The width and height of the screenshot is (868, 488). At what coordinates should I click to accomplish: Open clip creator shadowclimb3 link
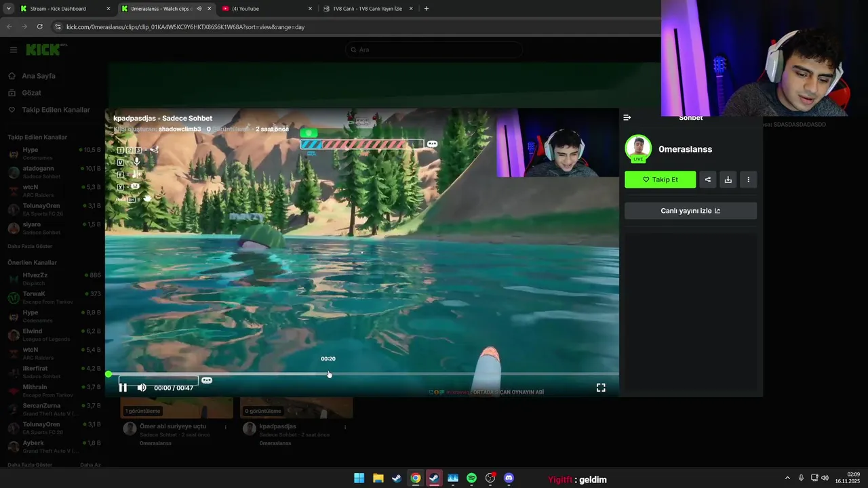pos(180,129)
